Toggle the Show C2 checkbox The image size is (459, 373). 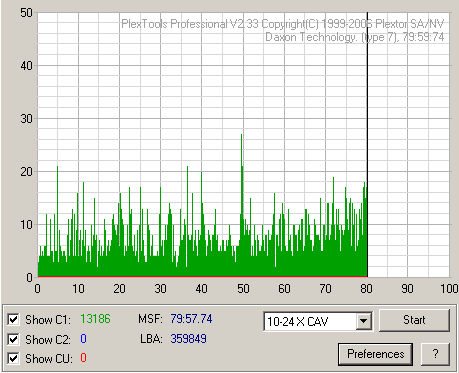(13, 339)
